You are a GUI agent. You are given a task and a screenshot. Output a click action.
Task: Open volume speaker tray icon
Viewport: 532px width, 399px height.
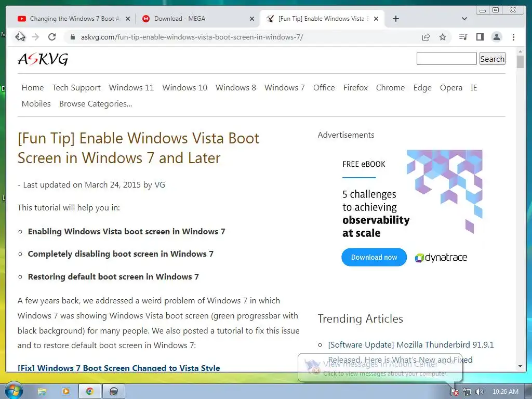coord(479,392)
